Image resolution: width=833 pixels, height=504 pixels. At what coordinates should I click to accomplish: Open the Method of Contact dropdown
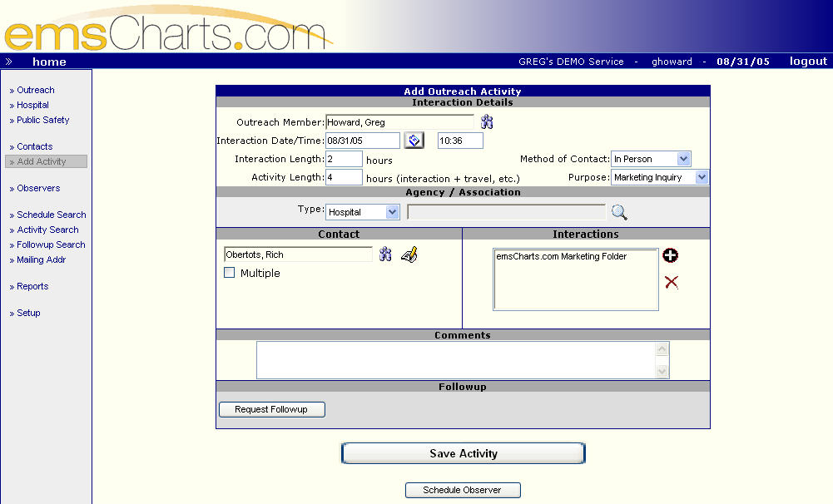point(651,159)
